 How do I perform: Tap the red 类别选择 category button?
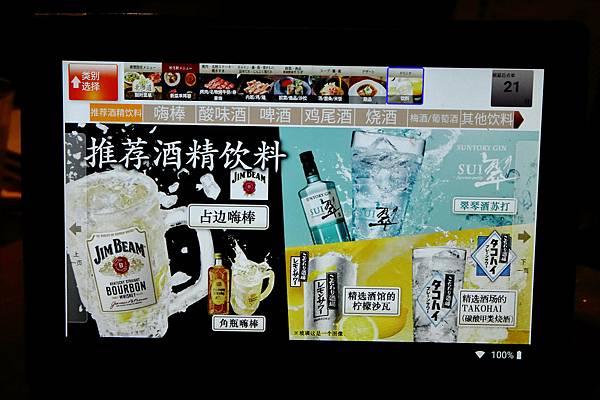click(93, 82)
